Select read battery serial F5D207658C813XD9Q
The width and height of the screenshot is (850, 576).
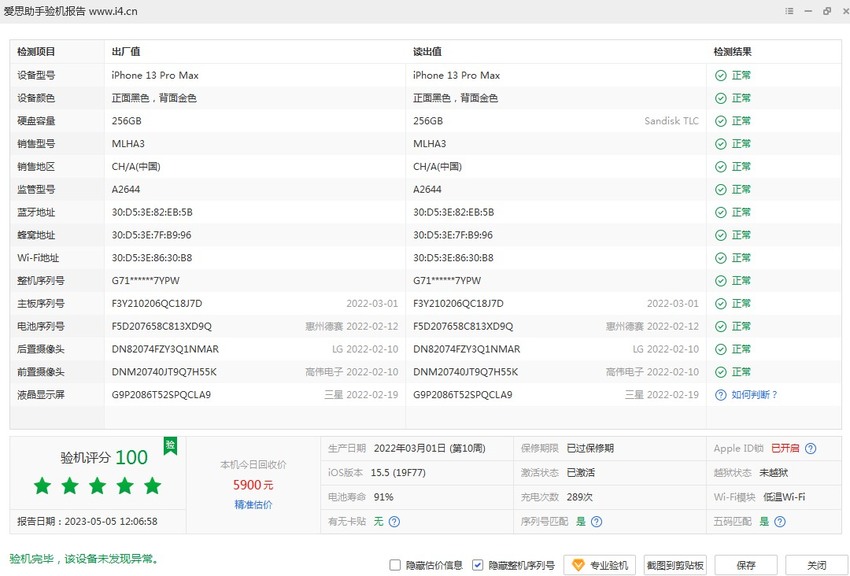[x=463, y=326]
